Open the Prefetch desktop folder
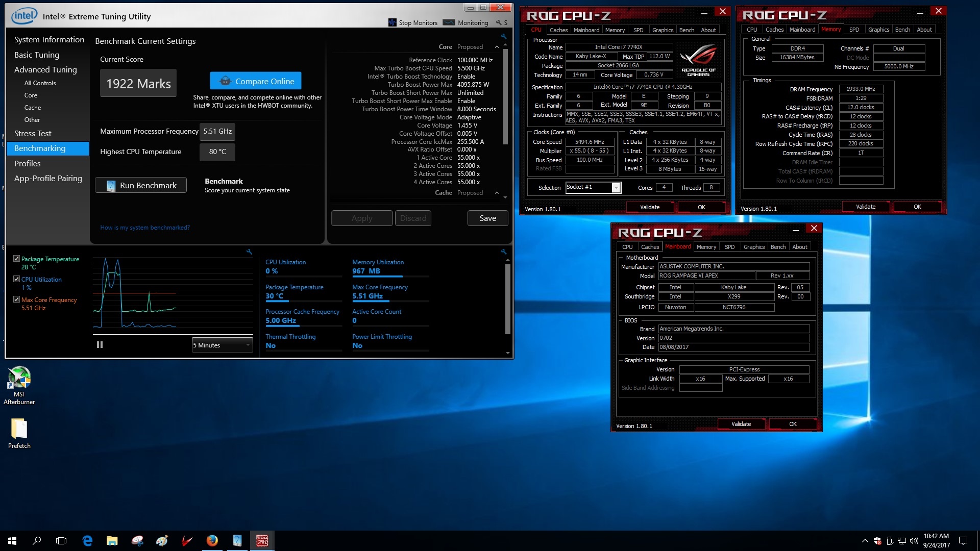The height and width of the screenshot is (551, 980). pyautogui.click(x=19, y=434)
